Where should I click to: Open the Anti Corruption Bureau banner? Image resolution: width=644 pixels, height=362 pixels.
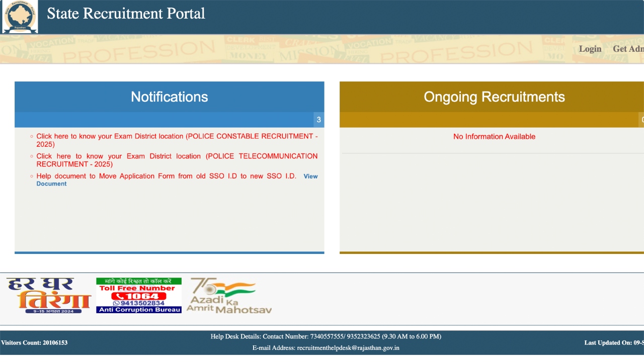coord(139,310)
